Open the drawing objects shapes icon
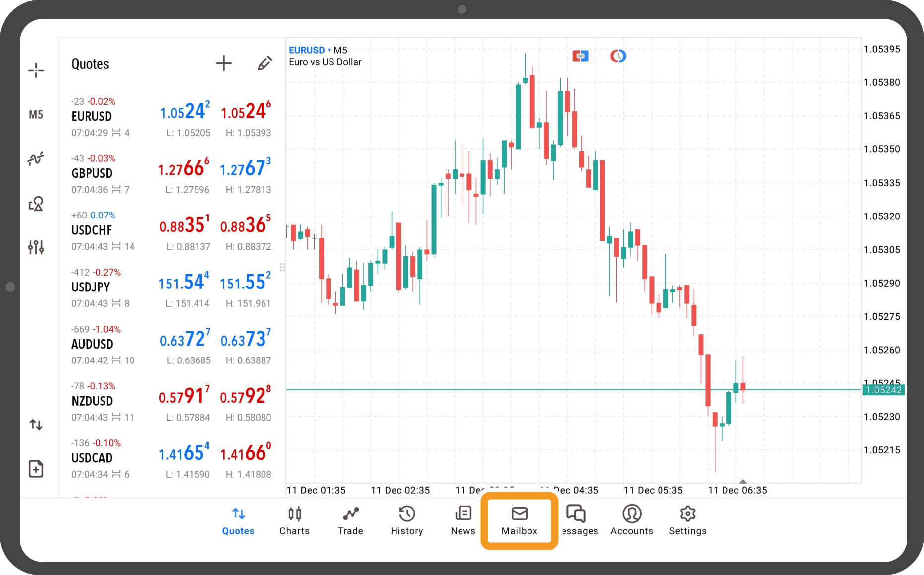The width and height of the screenshot is (924, 575). pyautogui.click(x=36, y=204)
